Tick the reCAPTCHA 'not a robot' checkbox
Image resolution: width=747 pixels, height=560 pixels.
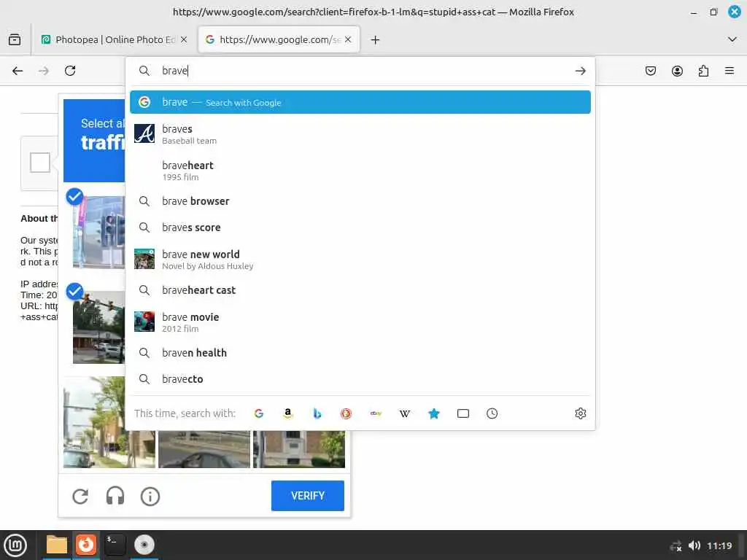coord(40,163)
